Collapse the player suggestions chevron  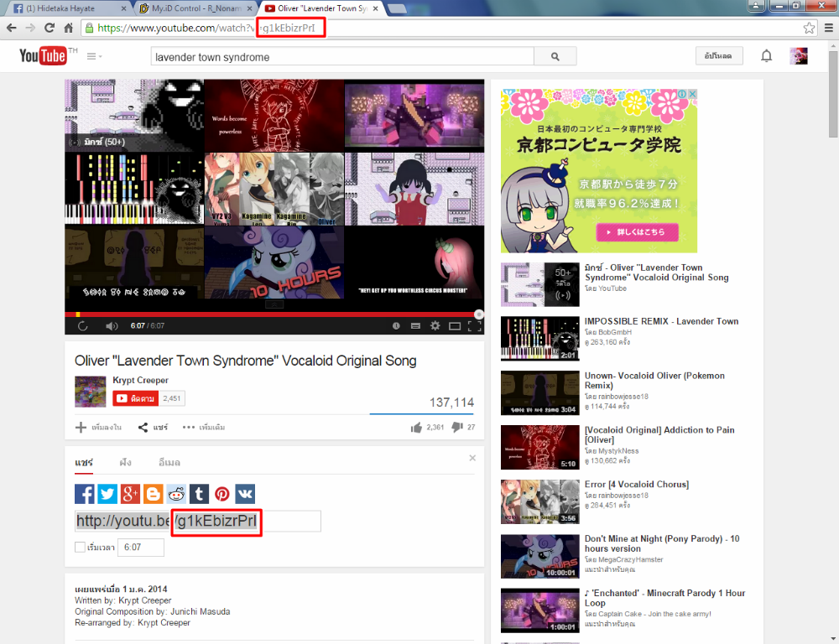point(274,304)
